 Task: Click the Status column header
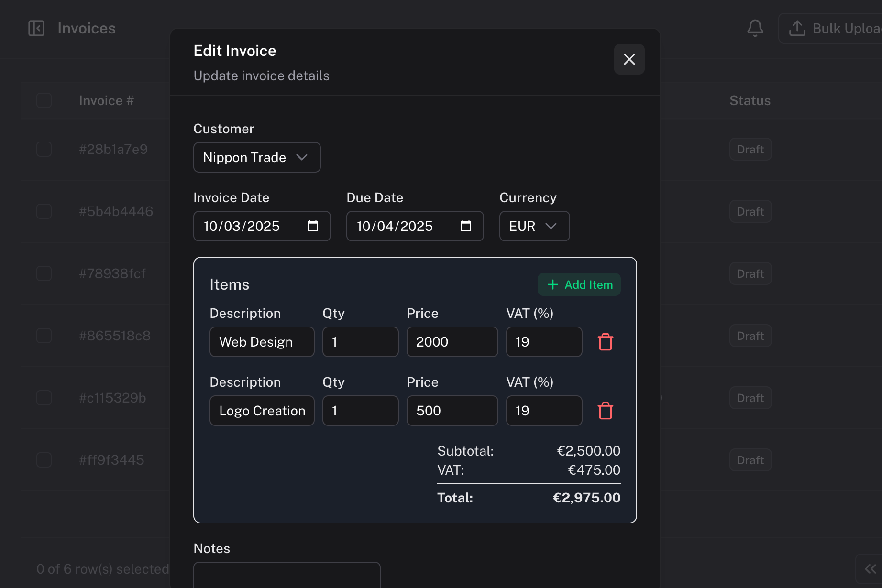pos(750,100)
